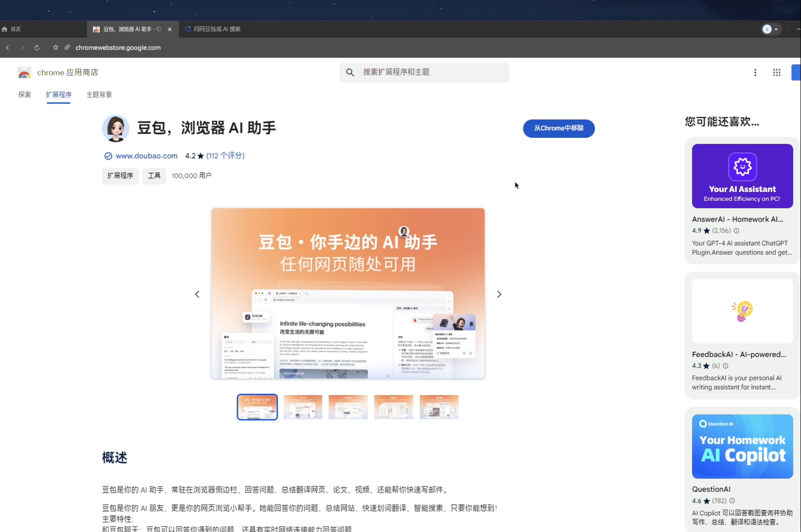Click the verified publisher badge icon
Viewport: 801px width, 532px height.
(108, 156)
